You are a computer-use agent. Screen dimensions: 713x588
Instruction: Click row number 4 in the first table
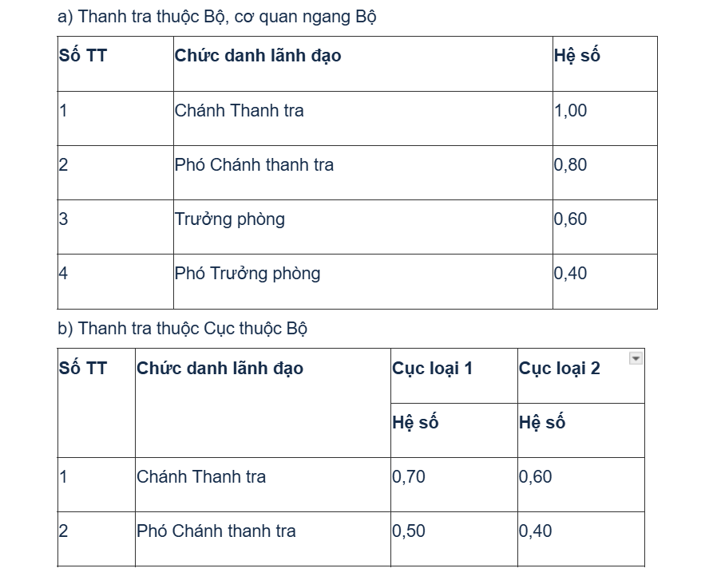pyautogui.click(x=64, y=274)
